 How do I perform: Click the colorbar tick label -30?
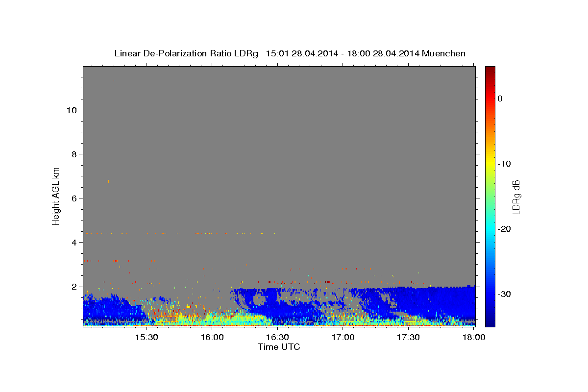click(504, 294)
